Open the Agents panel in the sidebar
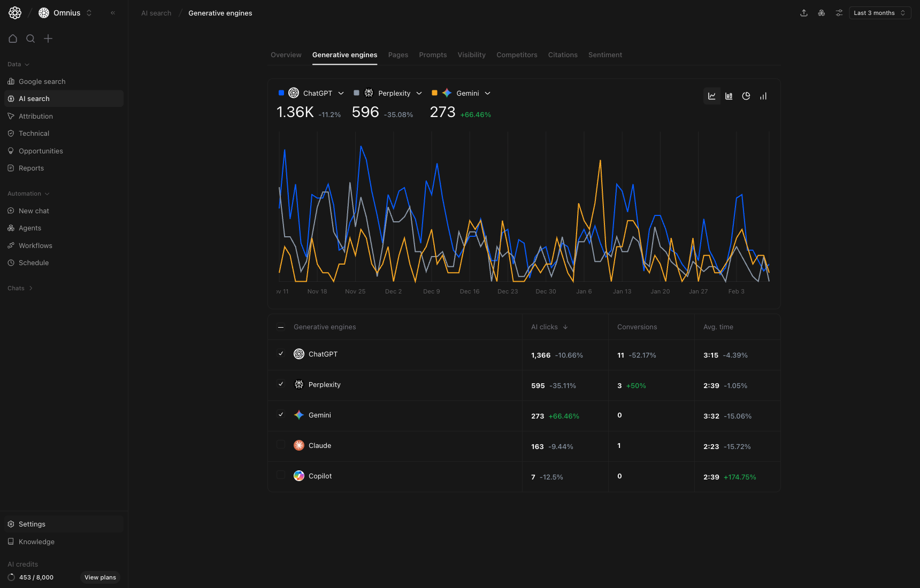 30,228
